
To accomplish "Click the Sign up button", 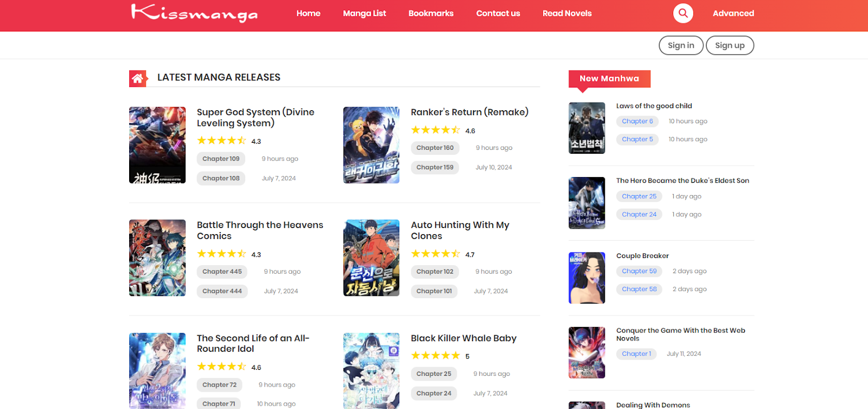I will (730, 46).
